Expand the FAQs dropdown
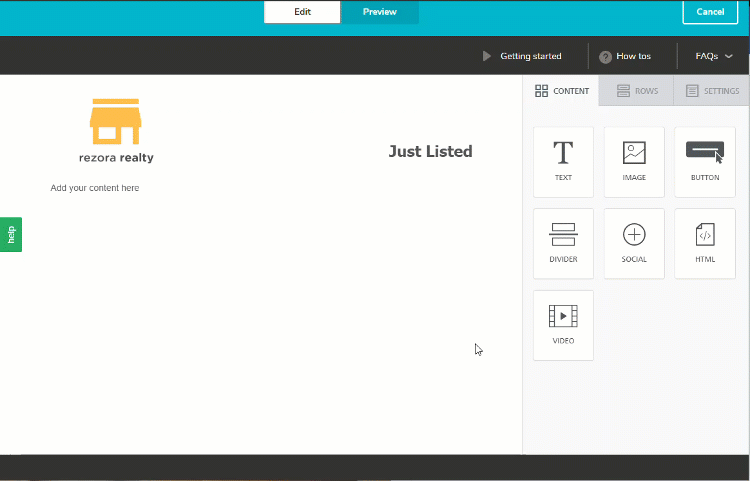This screenshot has height=481, width=750. point(714,56)
